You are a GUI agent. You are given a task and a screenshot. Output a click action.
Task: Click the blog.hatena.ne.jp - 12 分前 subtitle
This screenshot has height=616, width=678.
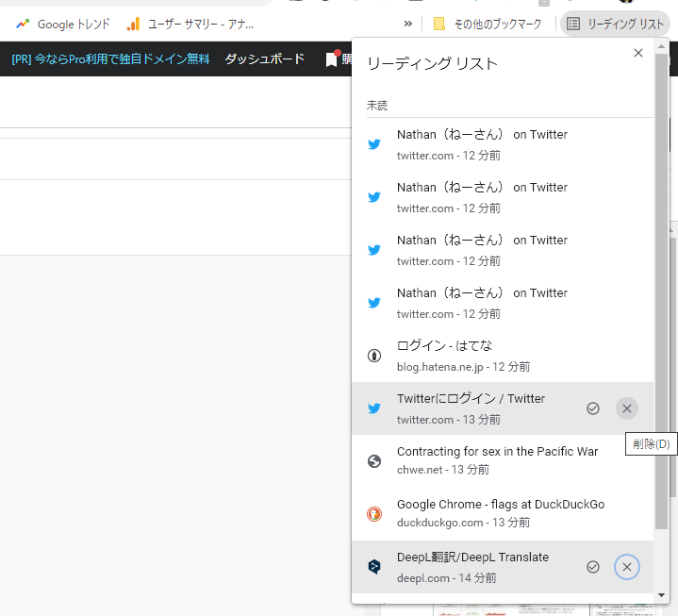(x=463, y=367)
